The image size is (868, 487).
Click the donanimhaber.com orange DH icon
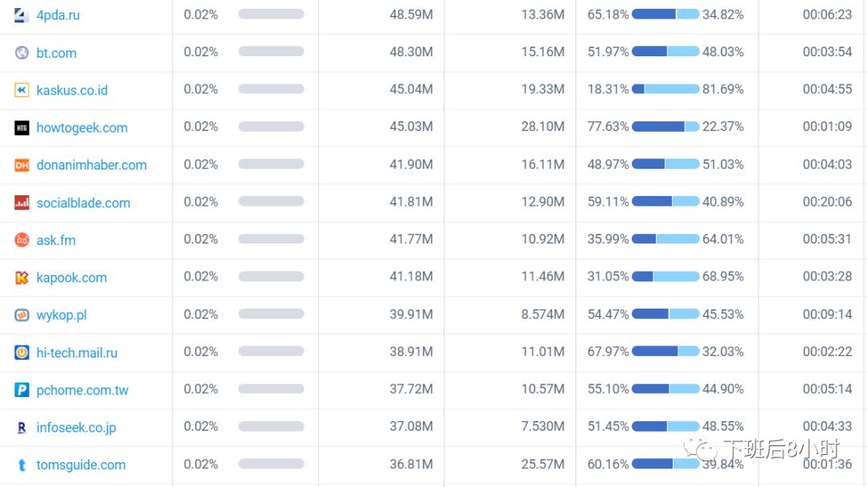[x=22, y=165]
